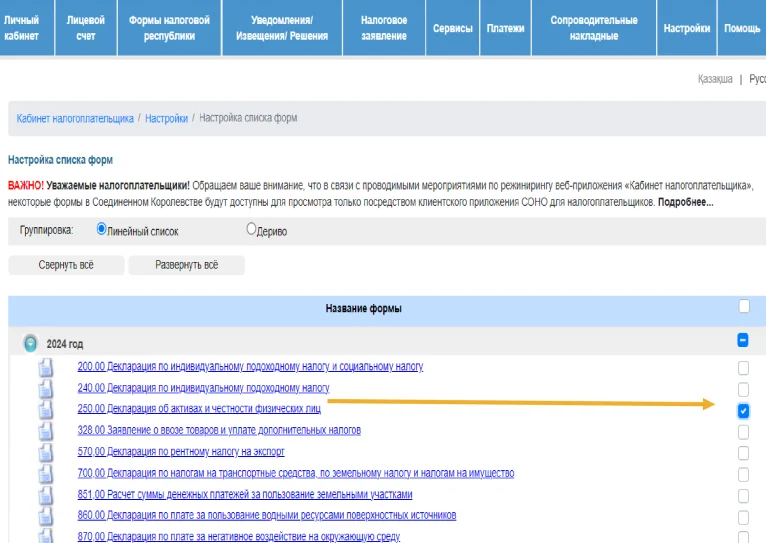Image resolution: width=768 pixels, height=543 pixels.
Task: Open Уведомления/ Извещения/ Решения menu
Action: [x=282, y=28]
